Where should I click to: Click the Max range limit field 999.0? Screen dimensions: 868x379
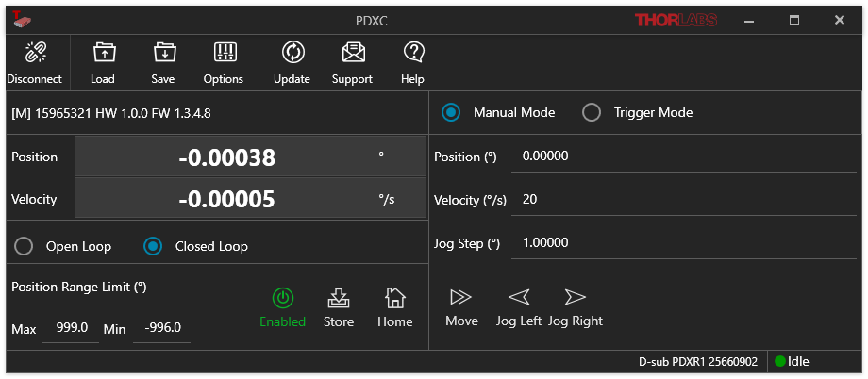click(71, 328)
